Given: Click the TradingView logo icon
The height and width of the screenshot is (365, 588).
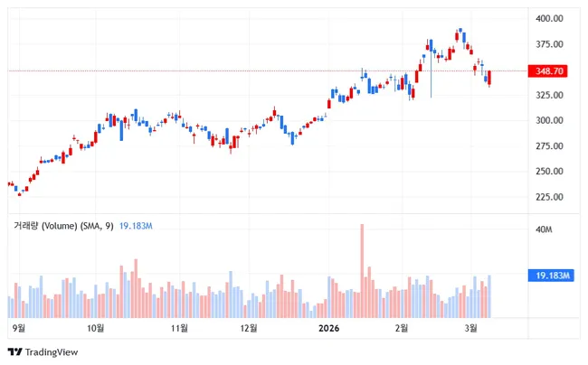Looking at the screenshot, I should click(14, 352).
